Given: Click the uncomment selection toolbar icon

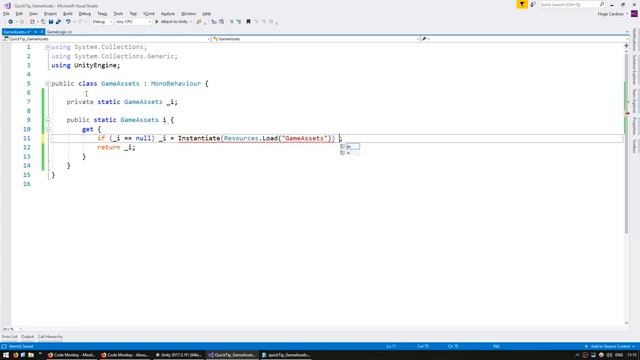Looking at the screenshot, I should (239, 22).
